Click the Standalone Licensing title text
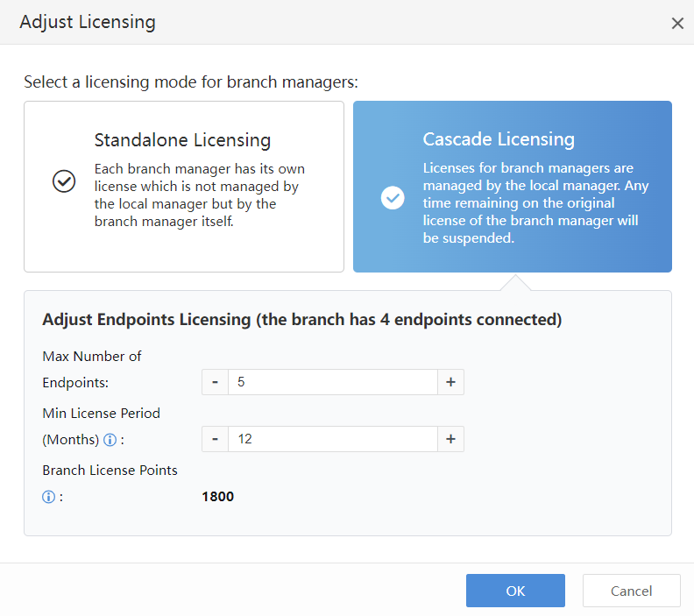This screenshot has width=694, height=616. [x=182, y=140]
